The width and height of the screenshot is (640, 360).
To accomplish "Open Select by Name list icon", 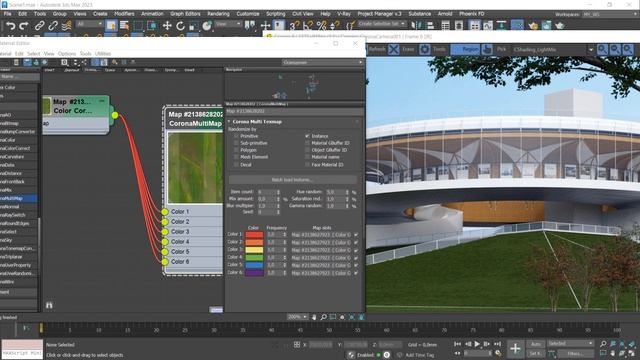I will [x=124, y=26].
